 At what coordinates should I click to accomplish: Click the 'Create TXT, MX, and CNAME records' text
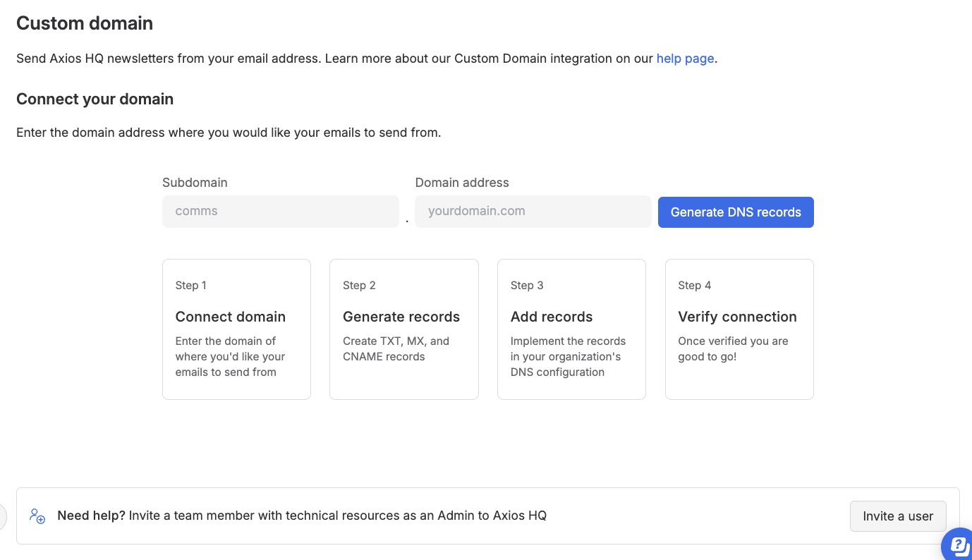(396, 349)
